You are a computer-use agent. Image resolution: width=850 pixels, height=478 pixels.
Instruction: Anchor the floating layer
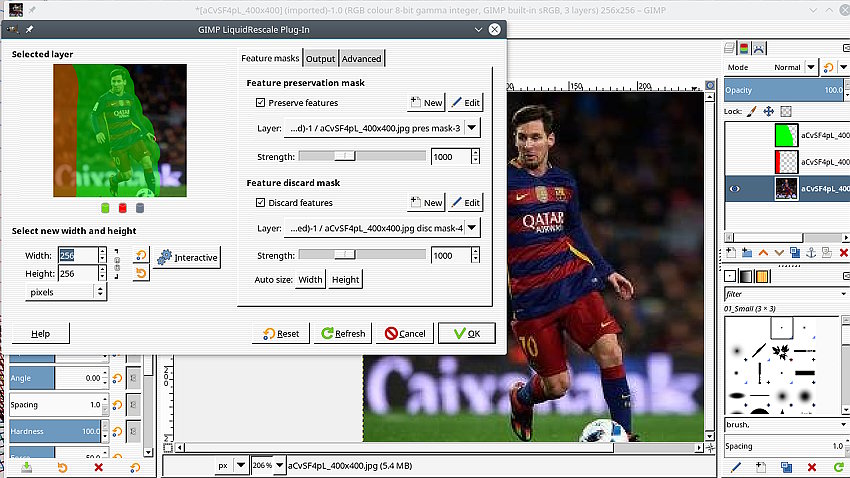coord(811,253)
